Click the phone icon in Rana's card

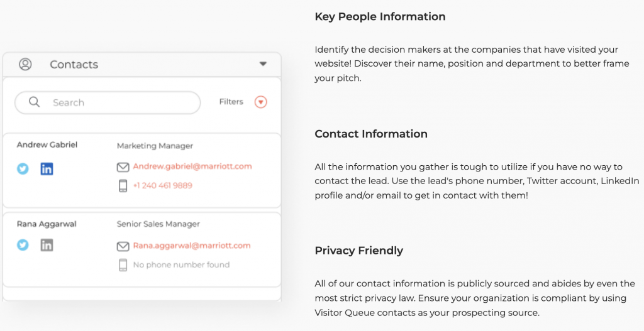coord(123,265)
